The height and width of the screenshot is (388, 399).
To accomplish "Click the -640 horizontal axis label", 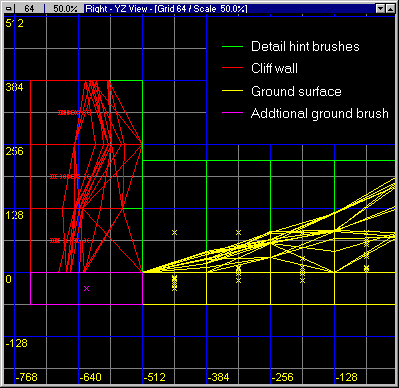I will 90,377.
